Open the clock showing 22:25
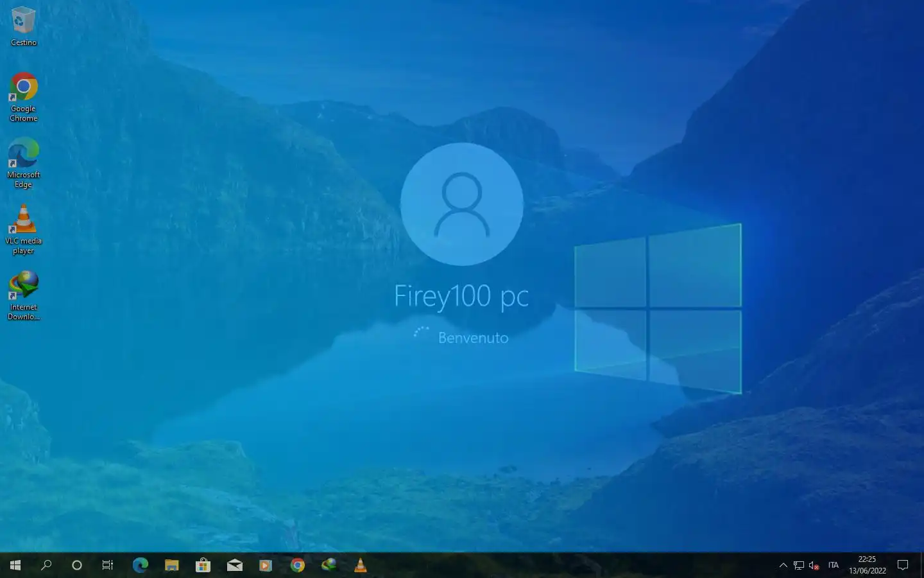Viewport: 924px width, 578px height. (867, 565)
